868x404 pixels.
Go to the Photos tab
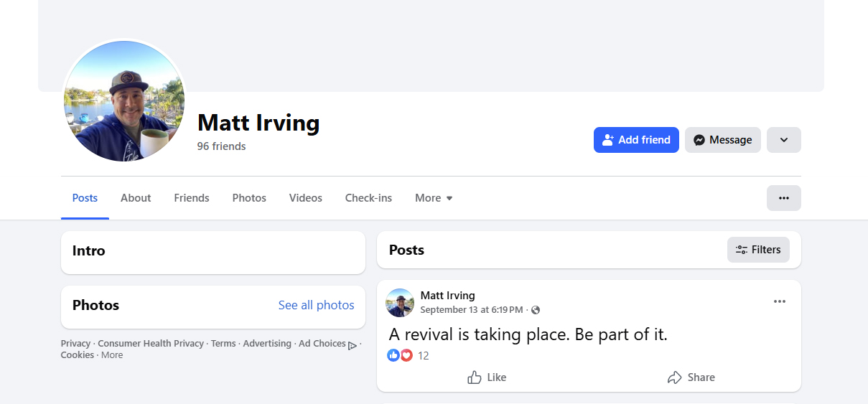pyautogui.click(x=249, y=198)
